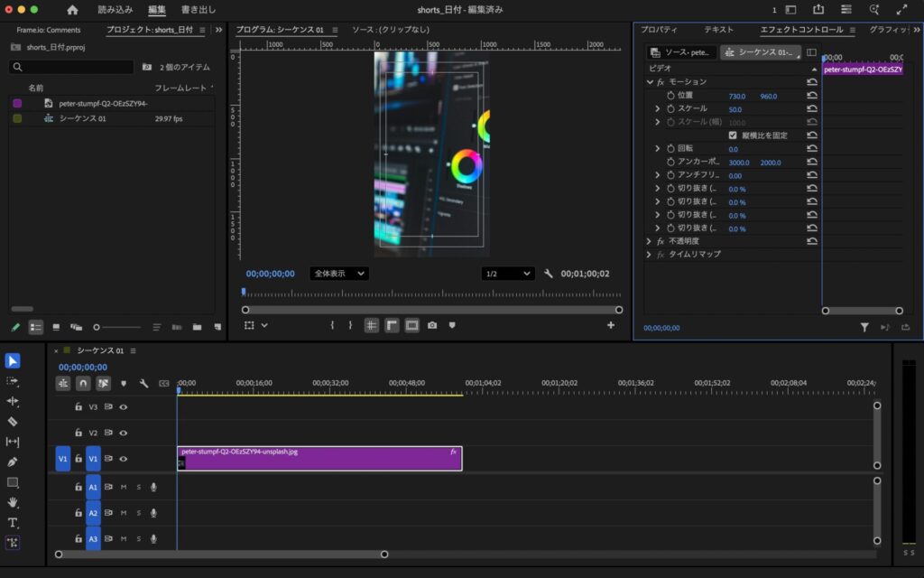Screen dimensions: 924x578
Task: Open the エフェクトコントロール panel tab
Action: [x=801, y=30]
